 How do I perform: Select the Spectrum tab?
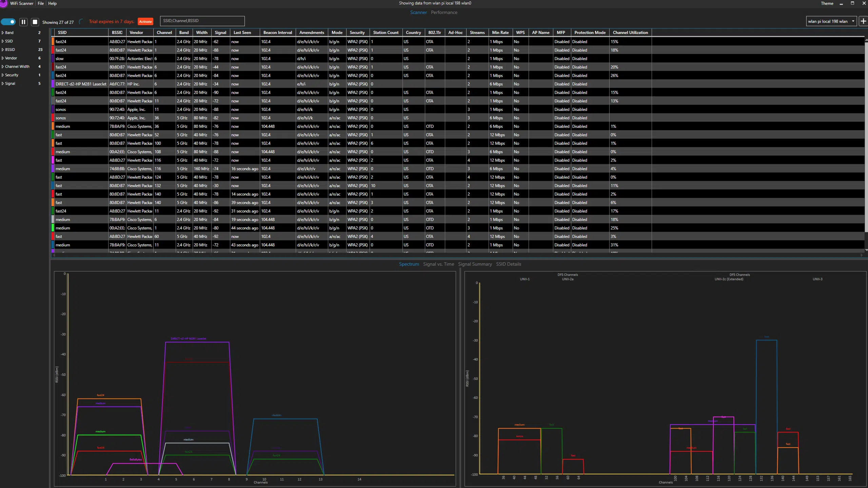[x=409, y=264]
